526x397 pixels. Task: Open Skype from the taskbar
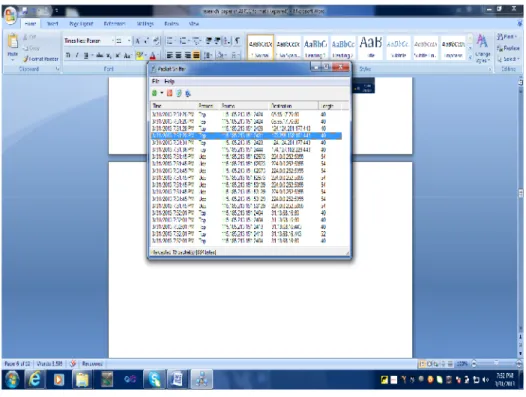(x=154, y=380)
